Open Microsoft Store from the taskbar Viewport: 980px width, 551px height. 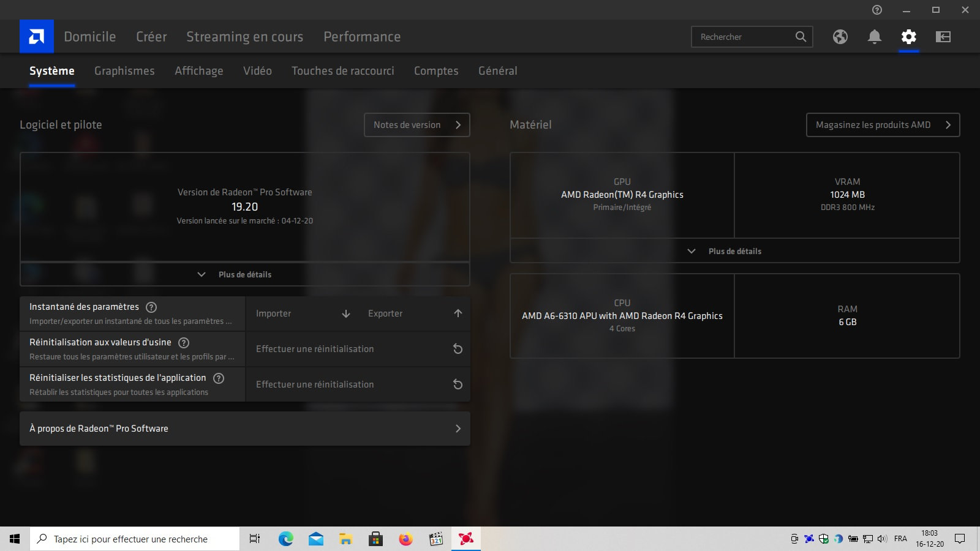click(x=375, y=539)
